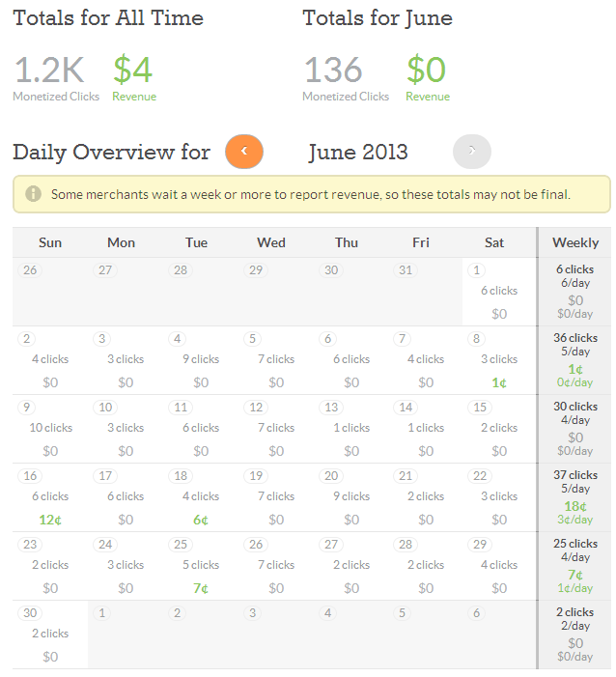This screenshot has height=677, width=616.
Task: Select June 20 with 9 clicks
Action: coord(351,497)
